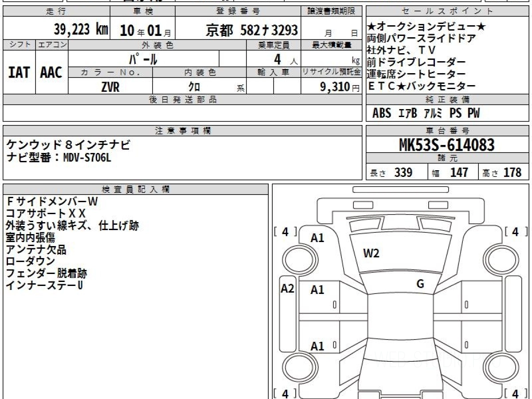The image size is (532, 399).
Task: Select the アルミ equipment entry
Action: (x=433, y=113)
